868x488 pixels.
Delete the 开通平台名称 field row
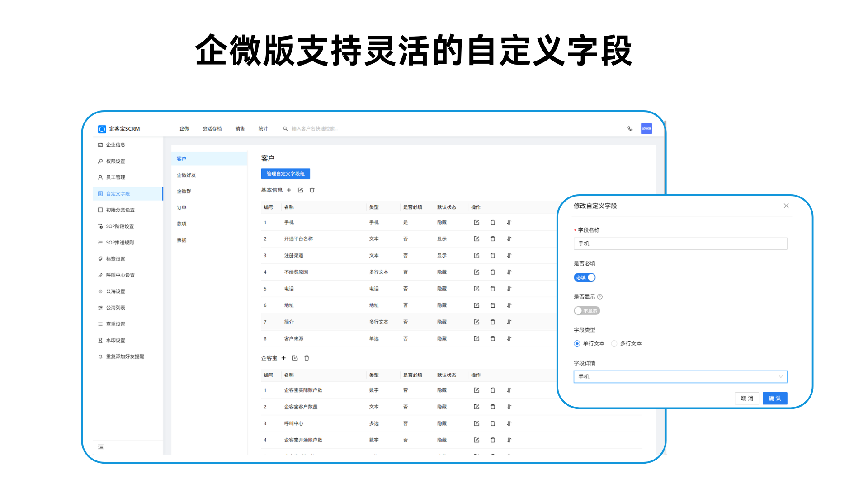493,239
